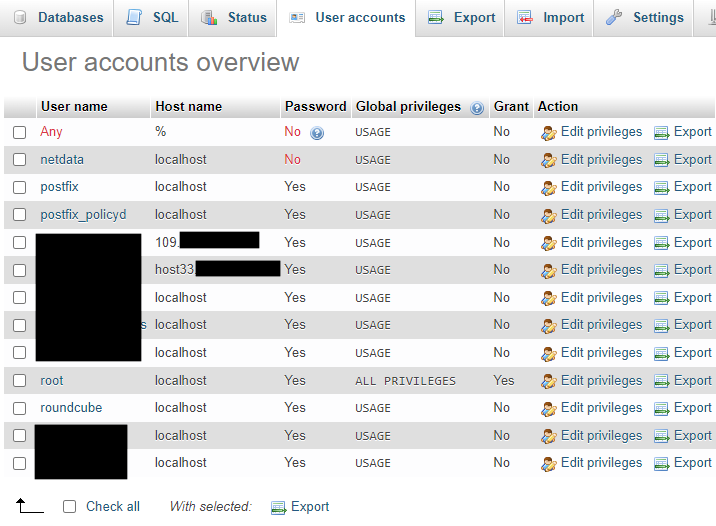Click the With selected Export icon
Viewport: 716px width, 526px height.
tap(278, 508)
